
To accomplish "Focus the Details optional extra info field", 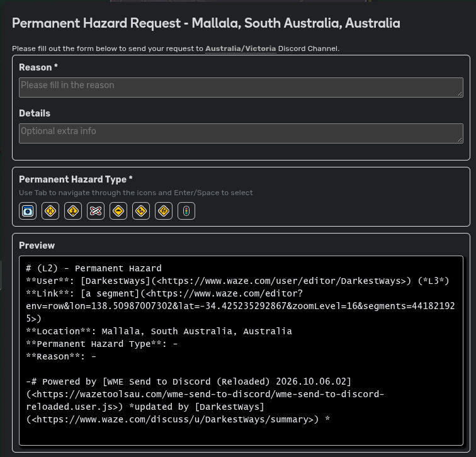I will tap(241, 133).
